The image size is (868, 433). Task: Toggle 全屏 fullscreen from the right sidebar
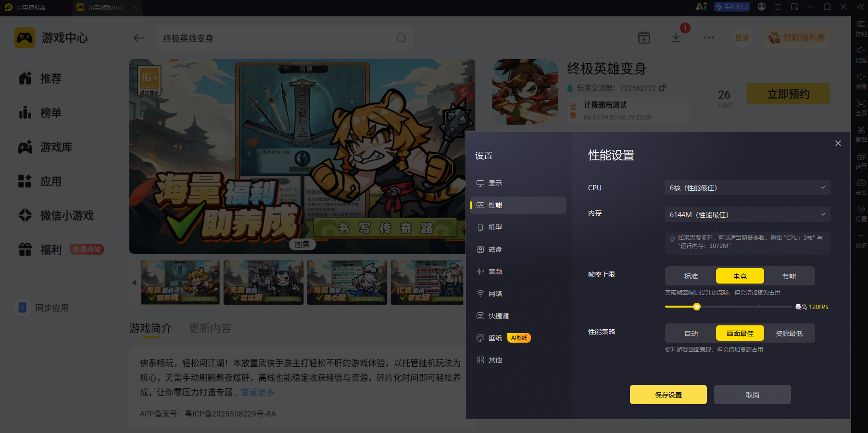click(861, 108)
